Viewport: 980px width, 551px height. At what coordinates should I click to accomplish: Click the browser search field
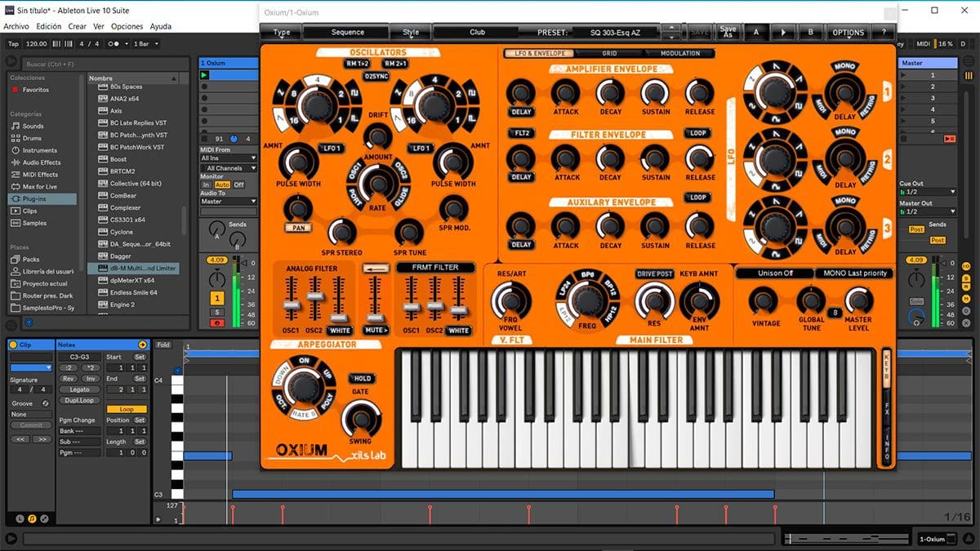pyautogui.click(x=105, y=63)
